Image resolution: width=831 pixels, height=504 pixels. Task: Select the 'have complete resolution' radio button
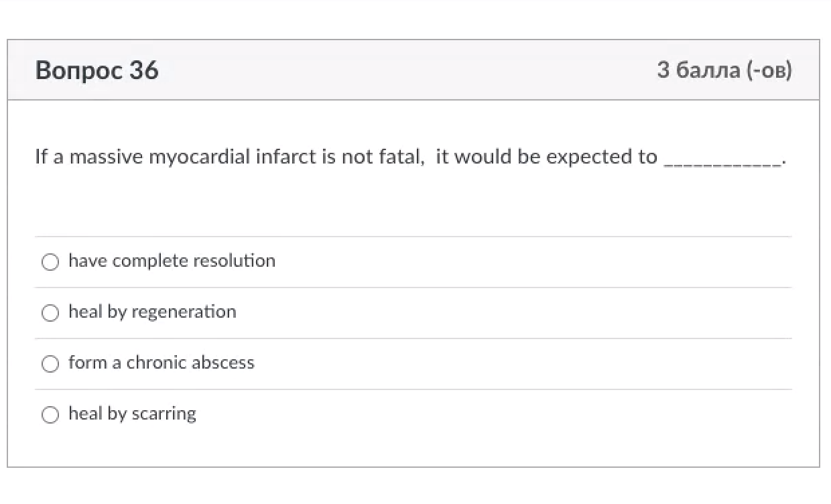pos(50,261)
